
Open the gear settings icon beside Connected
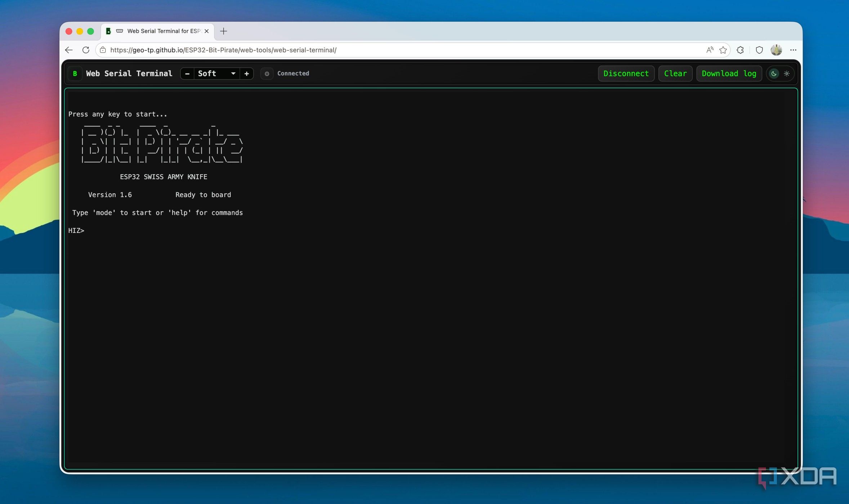[x=267, y=73]
